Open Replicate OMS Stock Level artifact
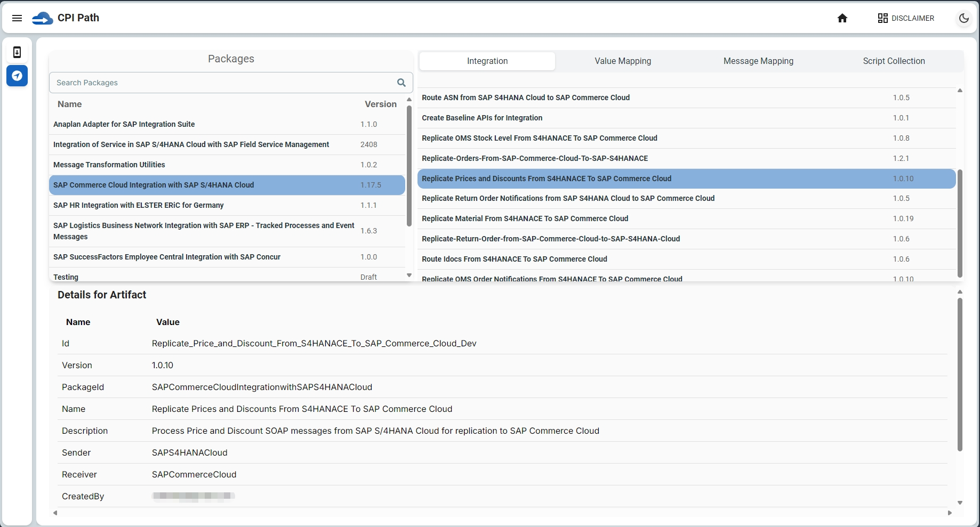980x527 pixels. 687,138
